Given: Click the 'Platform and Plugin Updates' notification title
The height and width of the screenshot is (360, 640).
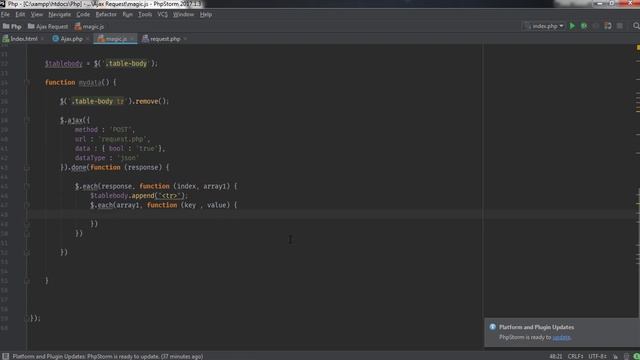Looking at the screenshot, I should pos(536,327).
